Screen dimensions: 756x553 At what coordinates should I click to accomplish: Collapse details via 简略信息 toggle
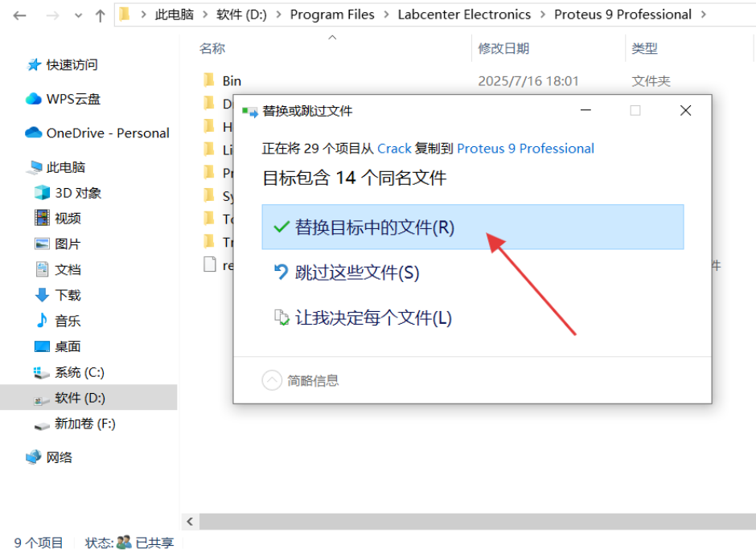tap(300, 380)
